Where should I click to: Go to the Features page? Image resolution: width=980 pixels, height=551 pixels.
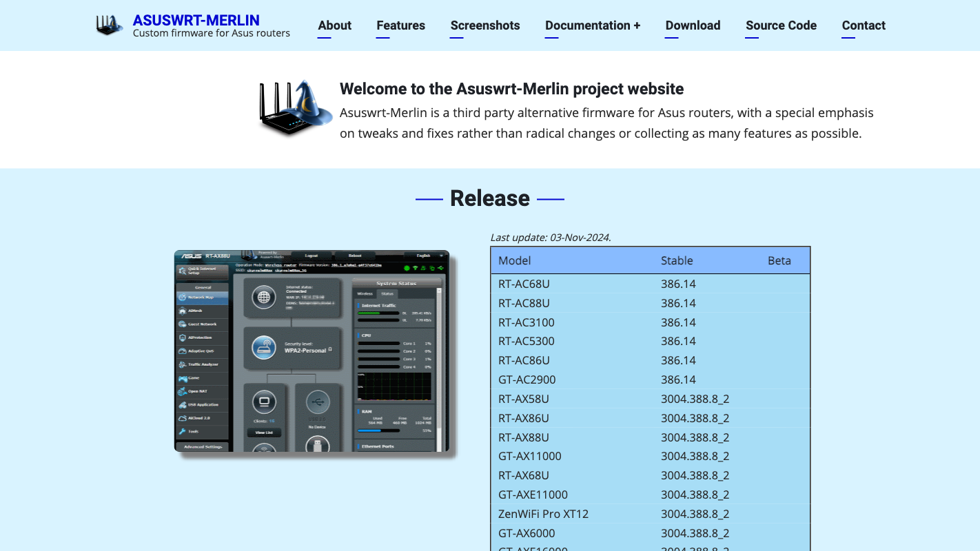pos(401,25)
